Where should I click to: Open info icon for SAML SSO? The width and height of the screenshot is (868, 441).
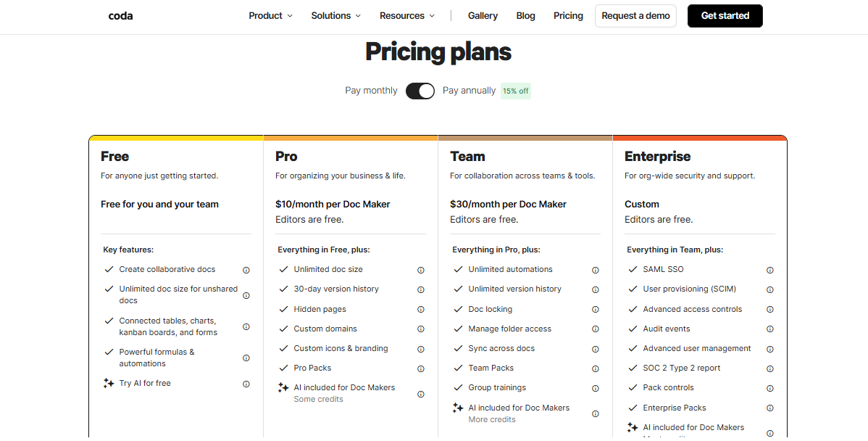pos(769,271)
